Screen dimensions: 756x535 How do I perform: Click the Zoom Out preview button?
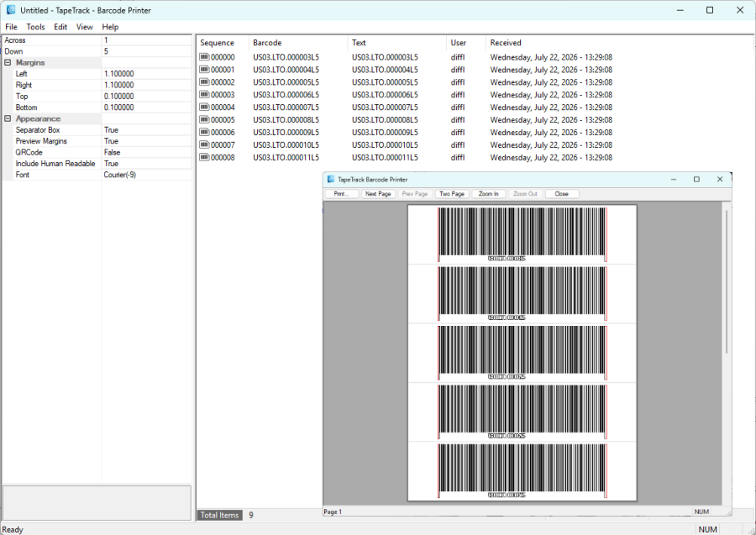tap(525, 194)
